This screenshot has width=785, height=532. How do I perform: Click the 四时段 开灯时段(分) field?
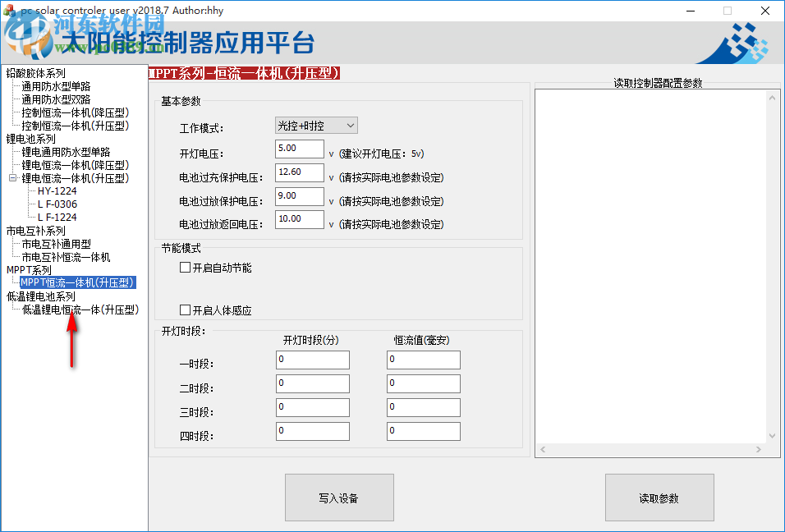[x=312, y=431]
